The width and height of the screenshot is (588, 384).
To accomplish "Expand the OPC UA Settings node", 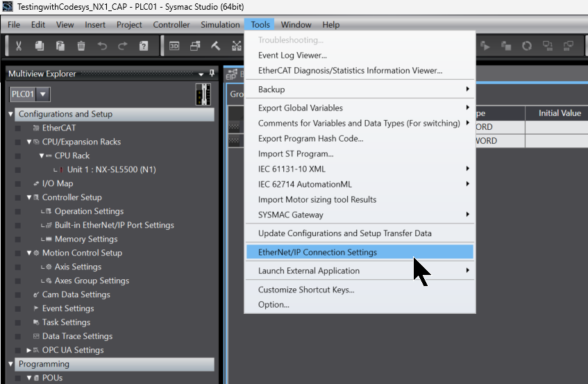I will (x=29, y=351).
